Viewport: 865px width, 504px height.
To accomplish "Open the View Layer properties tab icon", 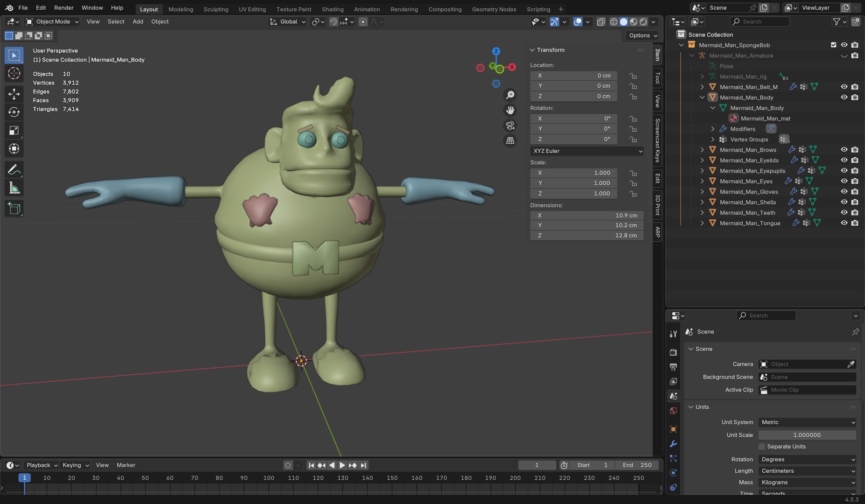I will [673, 381].
